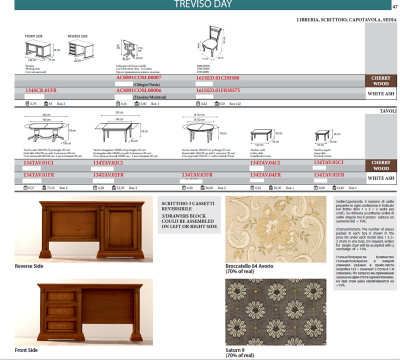Click the volume icon below AC0891CO01.00006
The height and width of the screenshot is (360, 400).
(117, 104)
